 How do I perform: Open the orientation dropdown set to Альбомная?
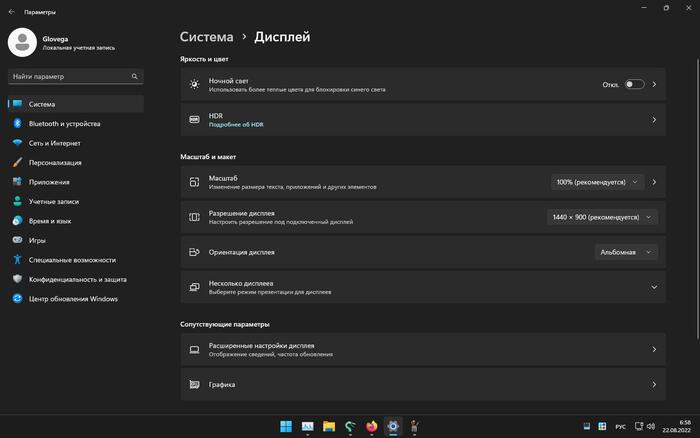[x=626, y=252]
